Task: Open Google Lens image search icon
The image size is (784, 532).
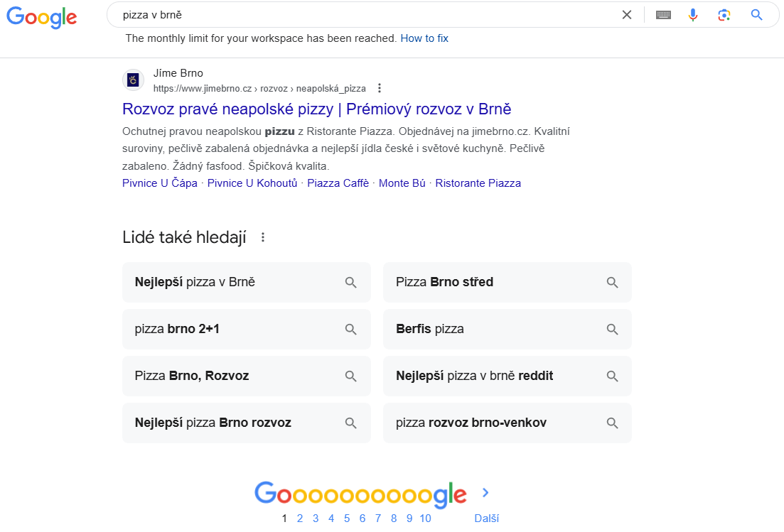Action: coord(724,15)
